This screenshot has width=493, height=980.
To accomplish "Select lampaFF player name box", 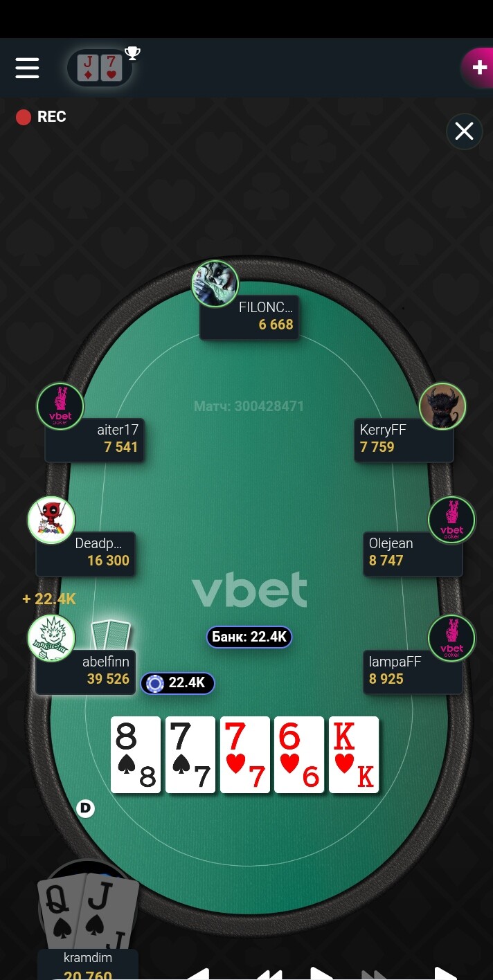I will [413, 671].
